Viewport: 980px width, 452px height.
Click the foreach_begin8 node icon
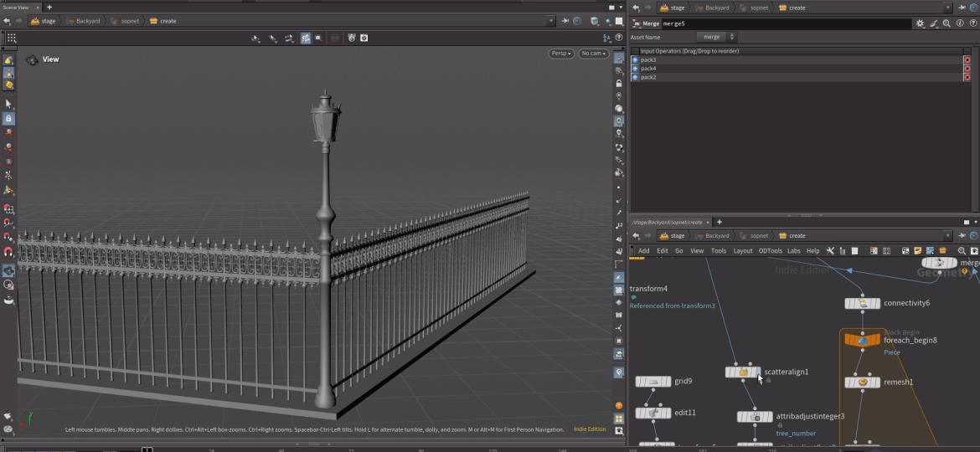[x=862, y=341]
